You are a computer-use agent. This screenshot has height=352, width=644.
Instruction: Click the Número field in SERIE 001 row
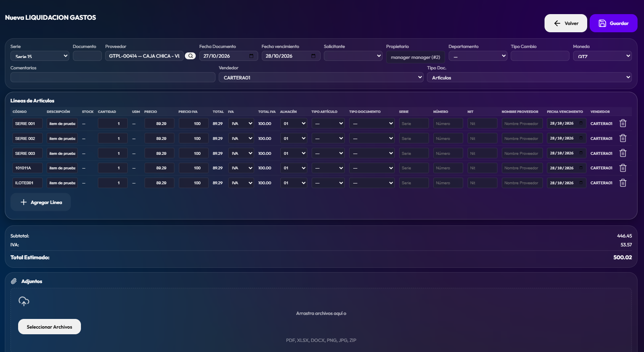tap(448, 123)
